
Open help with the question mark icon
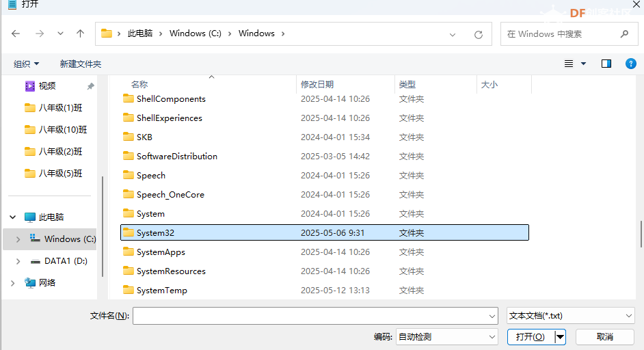631,64
